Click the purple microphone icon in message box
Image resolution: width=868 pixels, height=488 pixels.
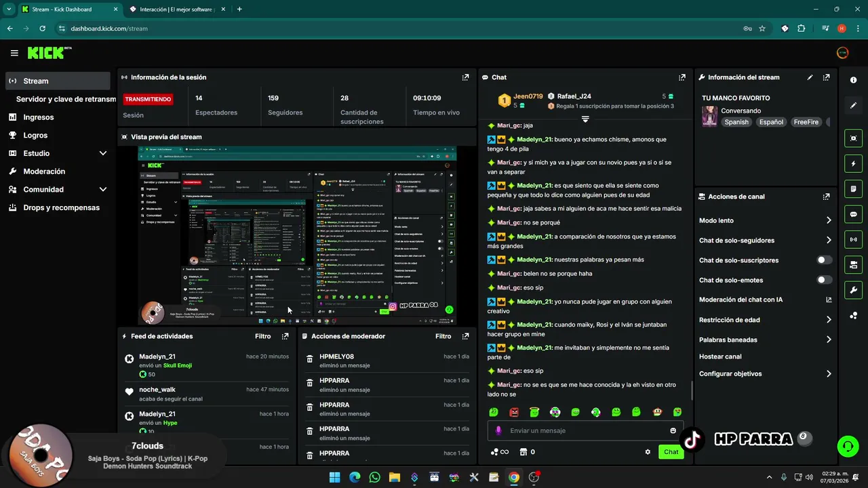click(498, 430)
